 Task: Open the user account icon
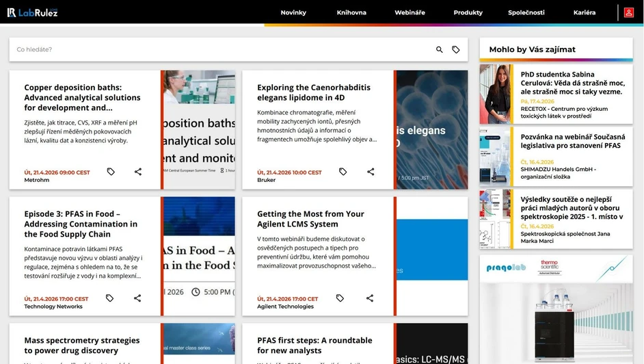tap(628, 12)
